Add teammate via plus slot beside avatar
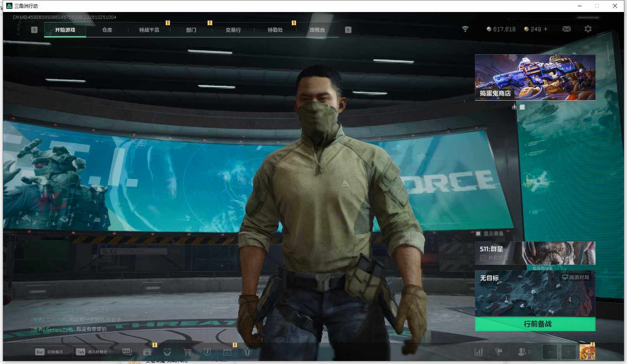627x364 pixels. 568,352
